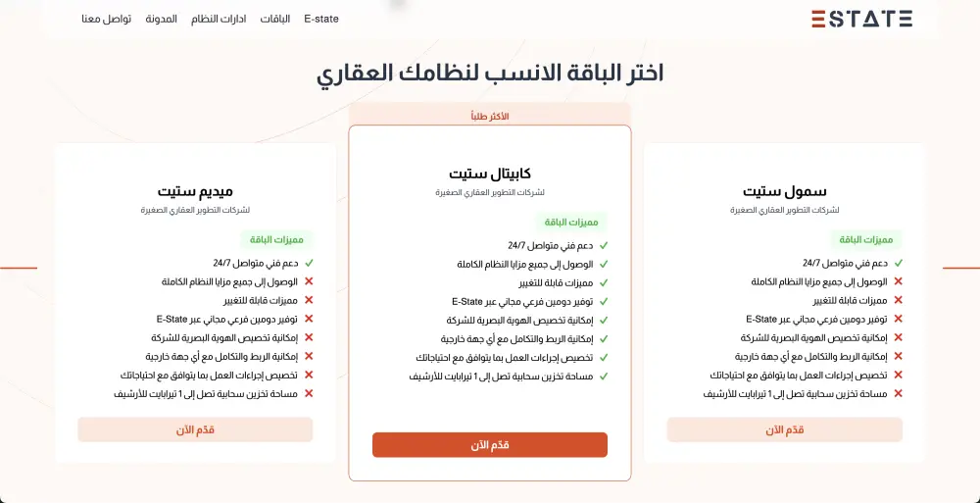The height and width of the screenshot is (503, 980).
Task: Click the E-state link in the navbar
Action: 321,19
